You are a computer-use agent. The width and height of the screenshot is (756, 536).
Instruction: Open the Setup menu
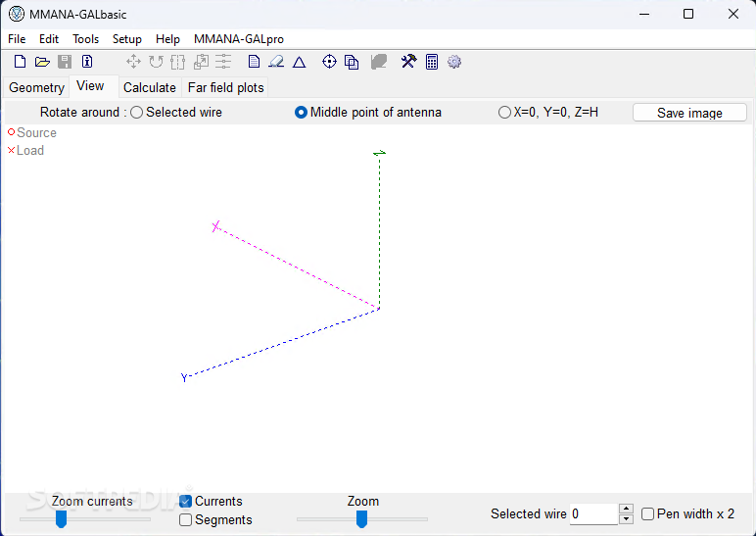coord(126,39)
